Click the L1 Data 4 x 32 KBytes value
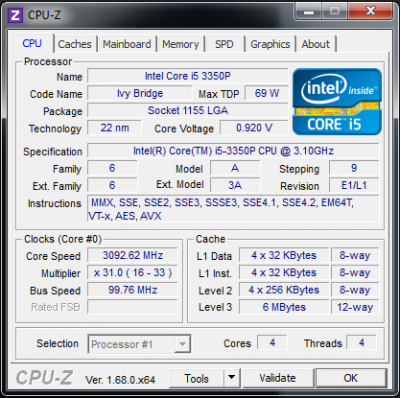400x398 pixels. 284,255
